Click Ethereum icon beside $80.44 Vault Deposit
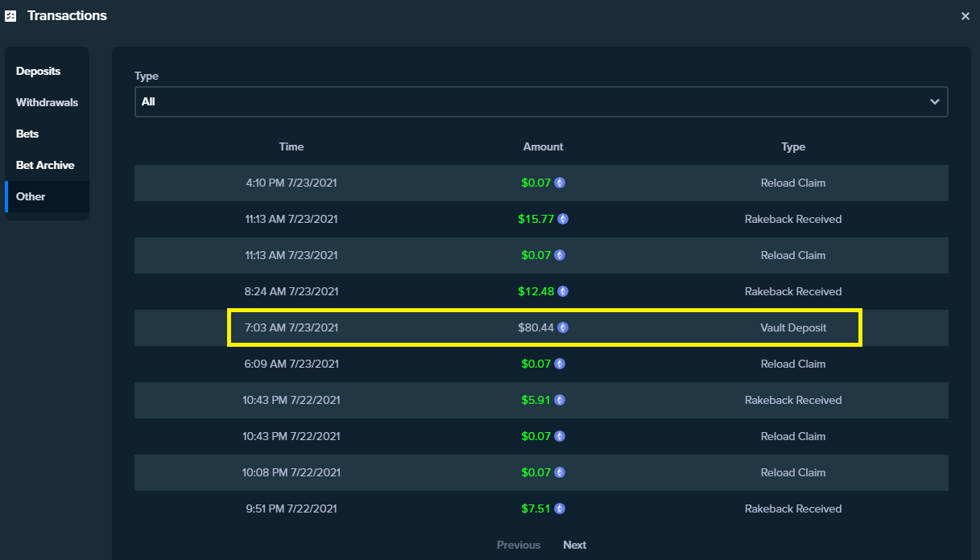Screen dimensions: 980x560 point(563,327)
